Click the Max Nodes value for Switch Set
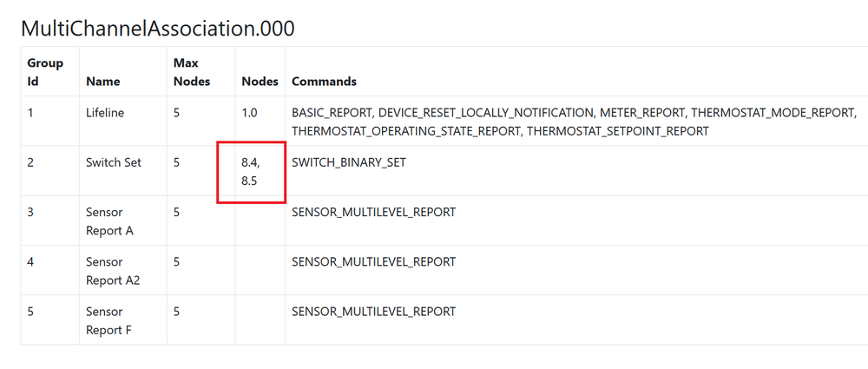The width and height of the screenshot is (868, 369). pyautogui.click(x=177, y=162)
